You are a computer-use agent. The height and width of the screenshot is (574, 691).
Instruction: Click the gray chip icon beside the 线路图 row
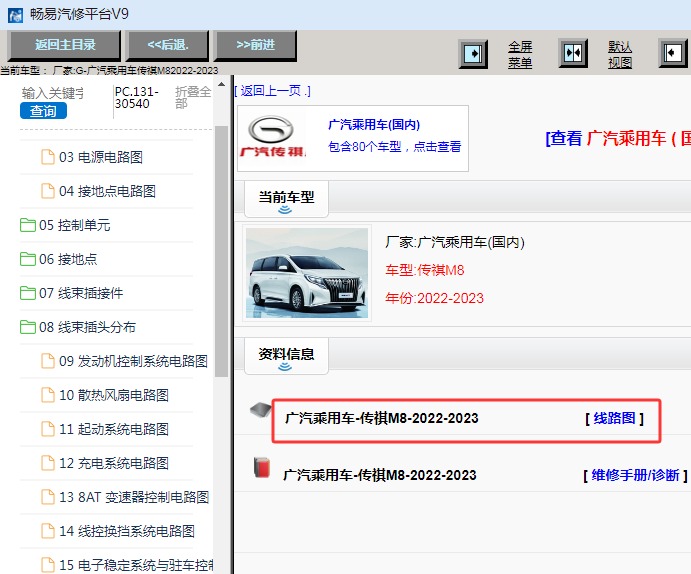click(x=261, y=410)
